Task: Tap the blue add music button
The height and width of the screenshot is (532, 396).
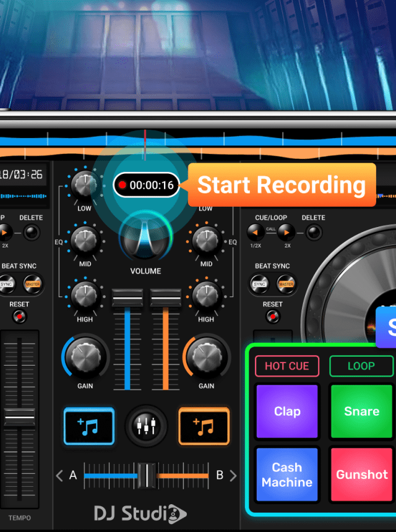Action: (88, 426)
